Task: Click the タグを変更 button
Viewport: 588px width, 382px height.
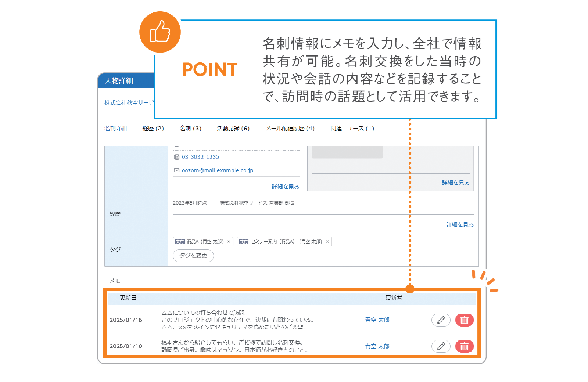Action: click(193, 255)
